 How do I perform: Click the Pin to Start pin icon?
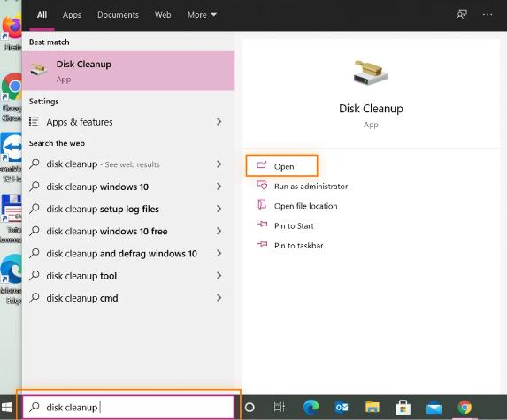[x=262, y=225]
